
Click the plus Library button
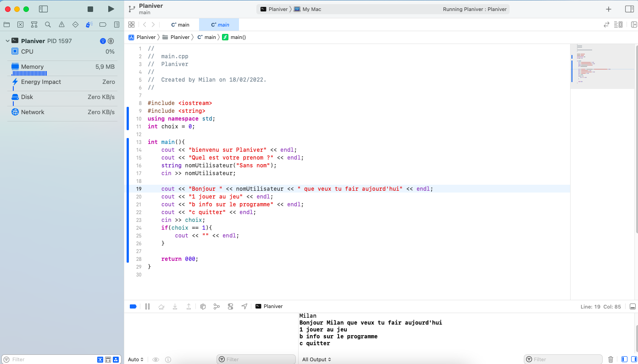tap(609, 9)
